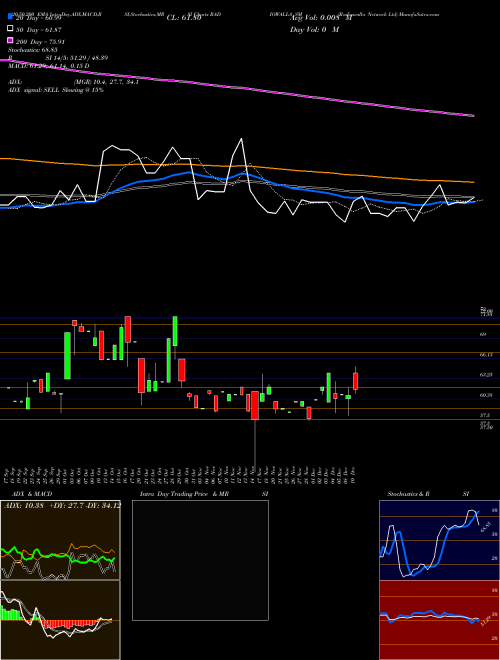Click the MACD values line
The image size is (500, 660).
48,66
